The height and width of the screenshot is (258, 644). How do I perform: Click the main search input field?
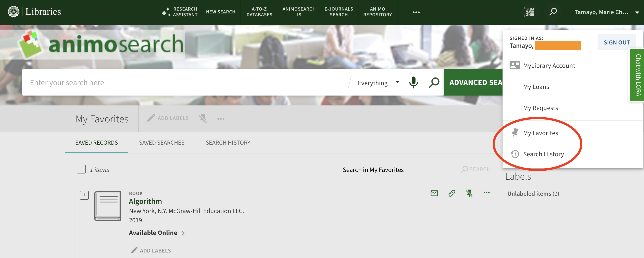(185, 82)
